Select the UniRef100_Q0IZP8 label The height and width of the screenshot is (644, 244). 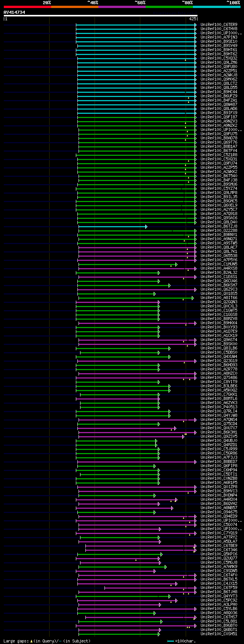click(x=219, y=487)
